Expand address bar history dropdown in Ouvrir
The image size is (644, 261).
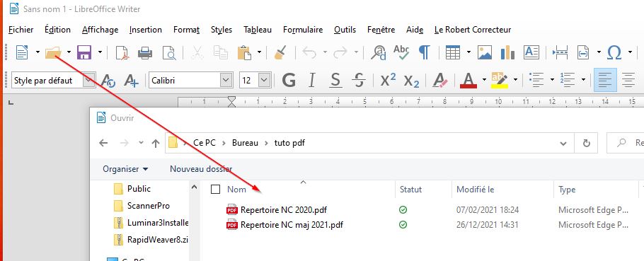point(563,143)
